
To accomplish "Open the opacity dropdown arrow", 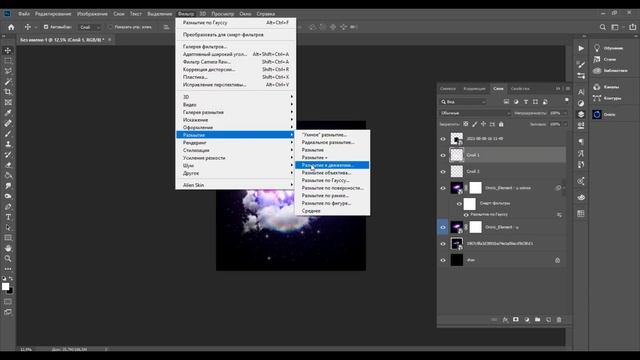I will [x=565, y=113].
